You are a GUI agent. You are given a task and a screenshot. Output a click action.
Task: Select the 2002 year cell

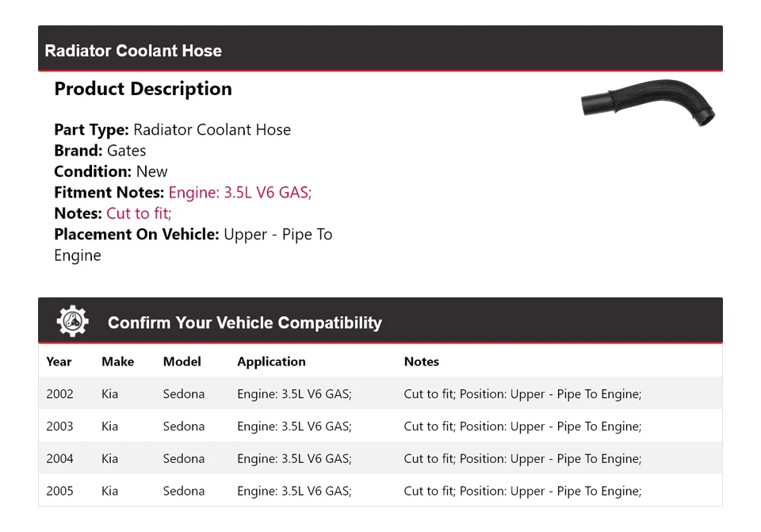(59, 394)
